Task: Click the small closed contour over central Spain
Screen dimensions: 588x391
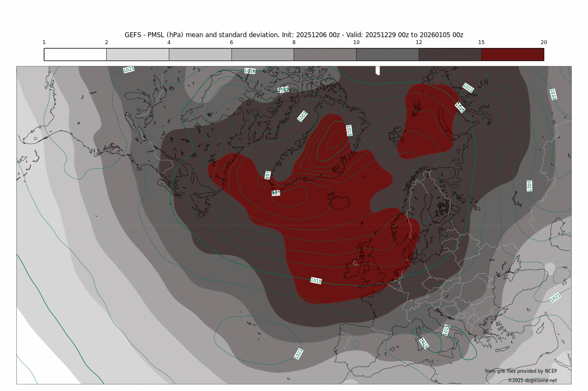Action: (x=356, y=344)
